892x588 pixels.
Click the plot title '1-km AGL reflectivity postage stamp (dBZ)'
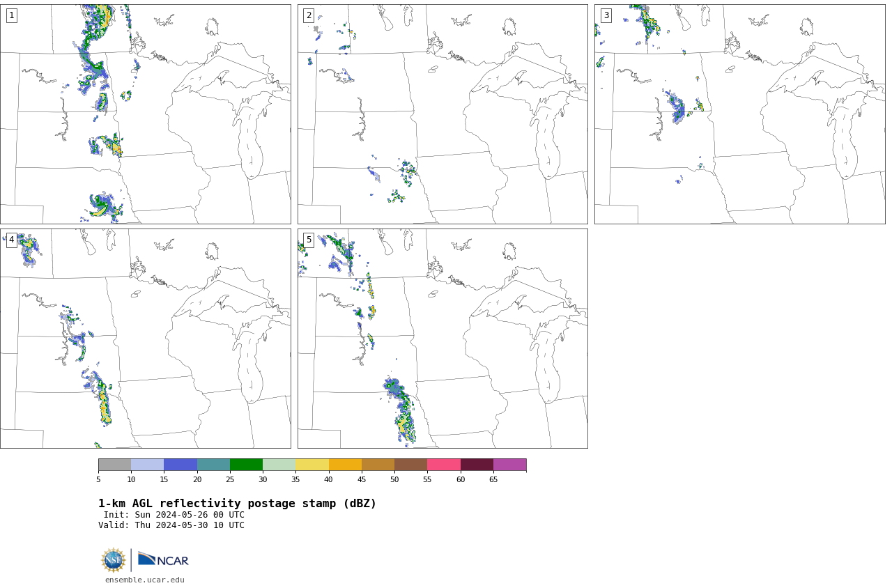point(237,504)
